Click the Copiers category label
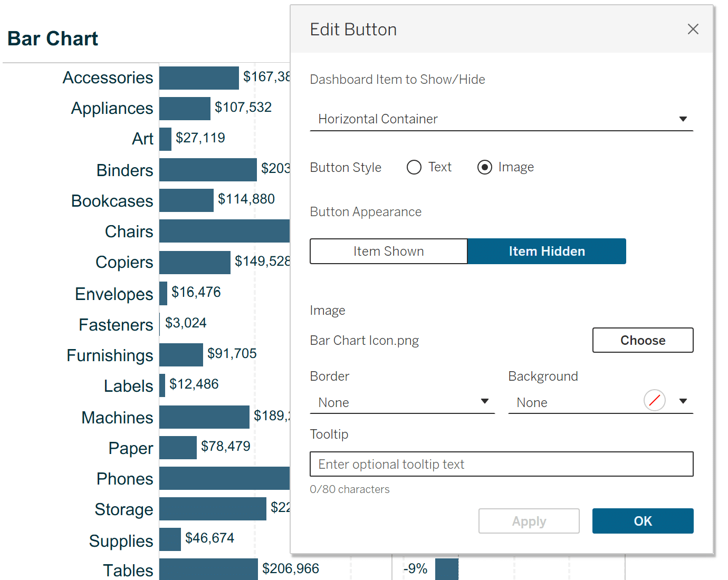 (x=124, y=262)
